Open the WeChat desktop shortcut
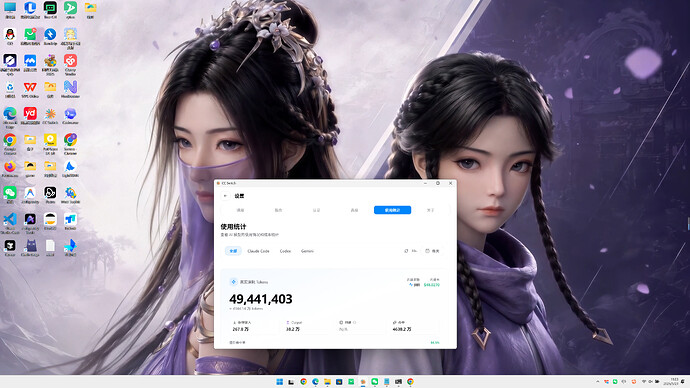This screenshot has width=690, height=388. click(10, 194)
